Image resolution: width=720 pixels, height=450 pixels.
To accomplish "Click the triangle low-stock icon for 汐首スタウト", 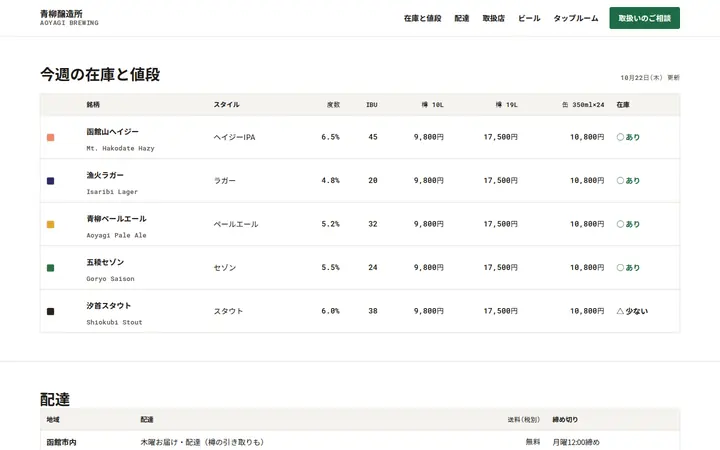I will [x=620, y=311].
